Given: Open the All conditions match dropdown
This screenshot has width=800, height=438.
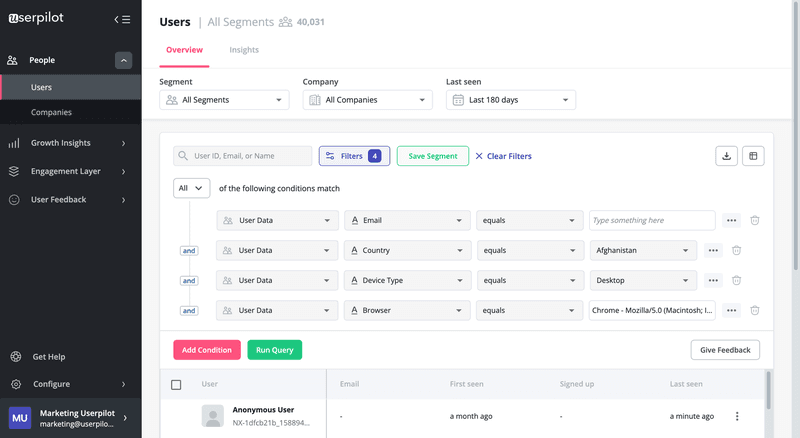Looking at the screenshot, I should coord(191,188).
